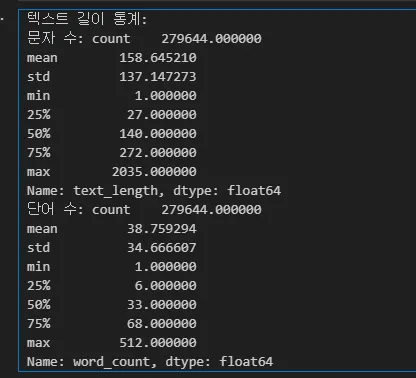Click the 'max' label beside 2035.000000
Viewport: 416px width, 378px height.
coord(39,172)
